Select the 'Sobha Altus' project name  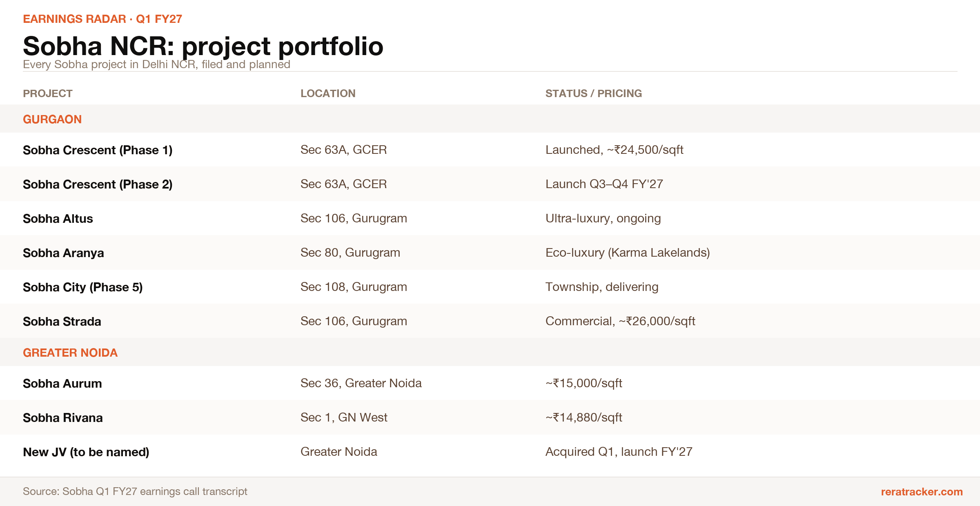[58, 219]
